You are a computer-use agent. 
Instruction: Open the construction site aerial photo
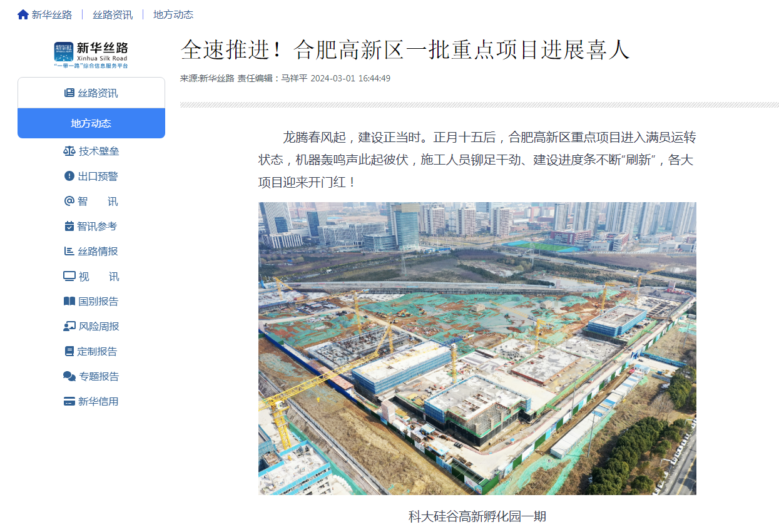pyautogui.click(x=477, y=349)
